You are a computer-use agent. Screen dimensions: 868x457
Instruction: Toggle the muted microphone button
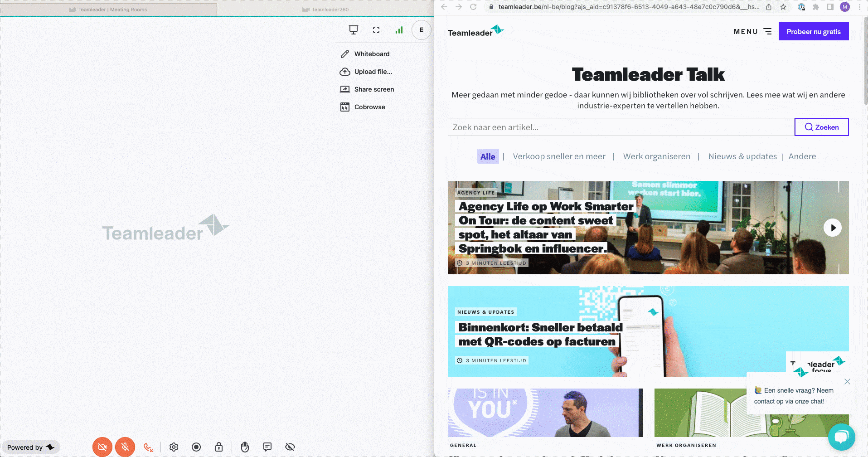click(x=125, y=447)
